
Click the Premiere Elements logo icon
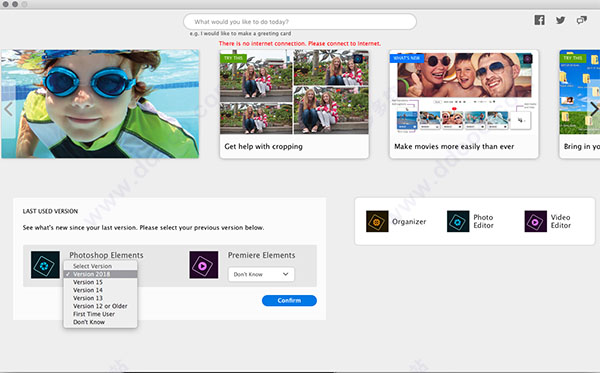coord(204,265)
